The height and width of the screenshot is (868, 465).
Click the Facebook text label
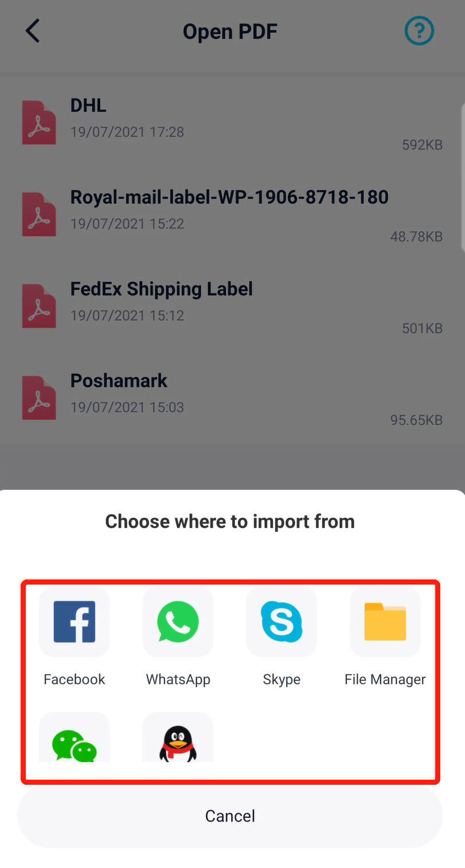(75, 679)
